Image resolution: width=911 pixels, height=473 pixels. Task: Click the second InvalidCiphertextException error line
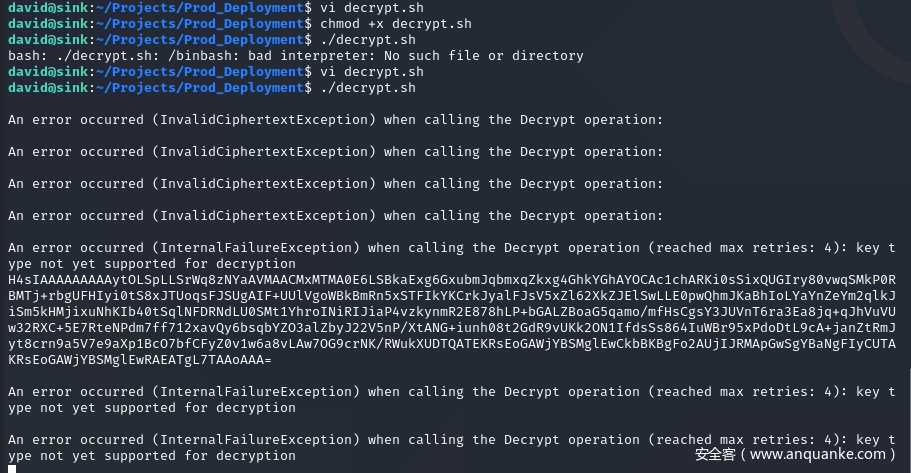335,152
